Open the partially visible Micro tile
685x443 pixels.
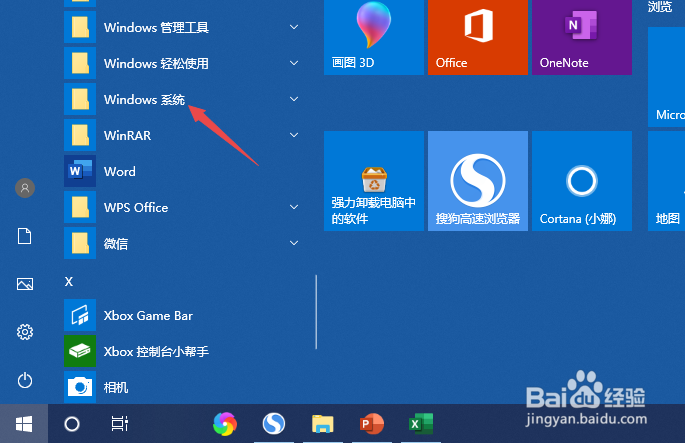(667, 77)
